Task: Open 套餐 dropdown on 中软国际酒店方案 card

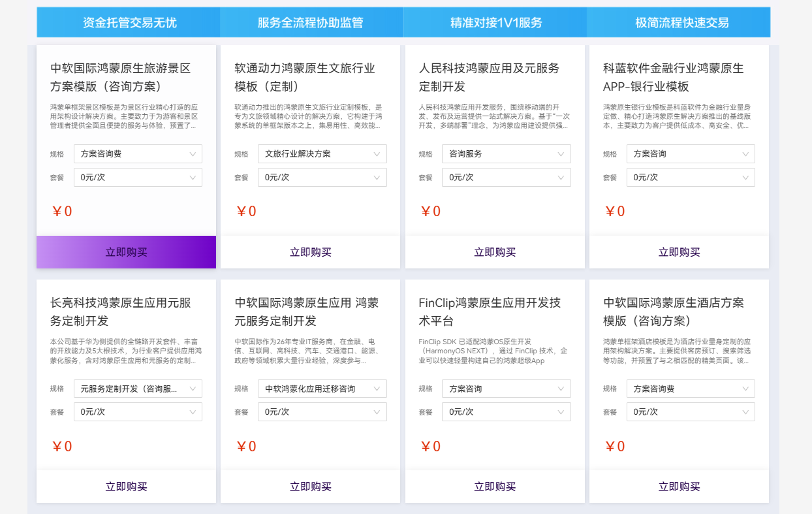Action: tap(691, 411)
